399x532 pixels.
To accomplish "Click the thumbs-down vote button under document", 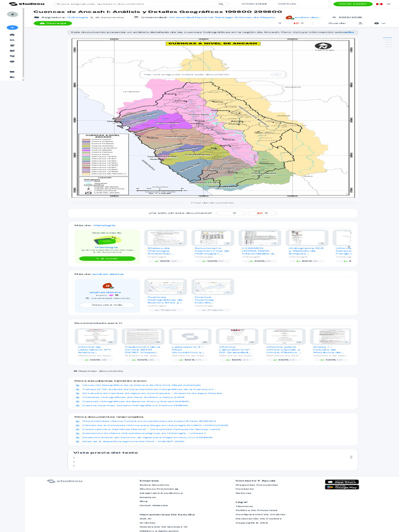I will (x=262, y=213).
